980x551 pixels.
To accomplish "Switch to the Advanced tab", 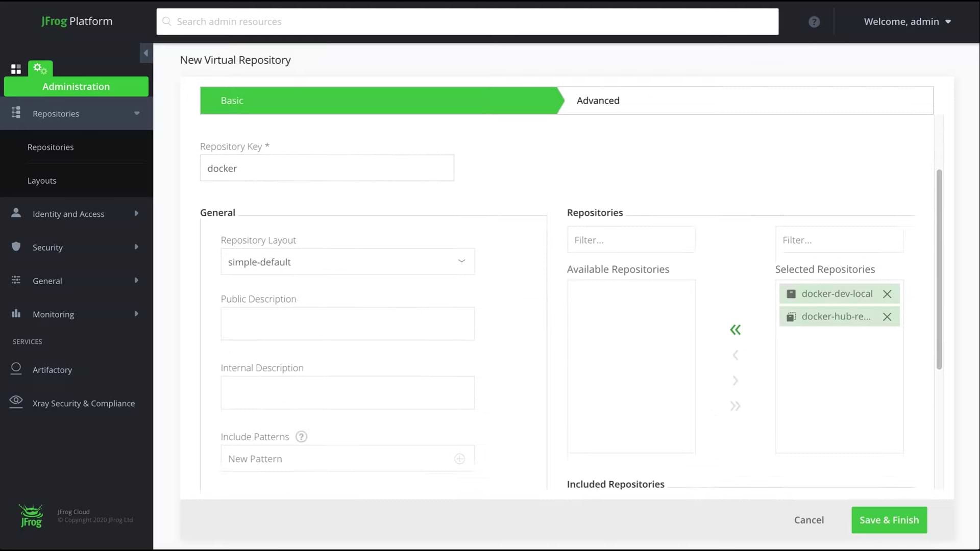I will pyautogui.click(x=598, y=100).
